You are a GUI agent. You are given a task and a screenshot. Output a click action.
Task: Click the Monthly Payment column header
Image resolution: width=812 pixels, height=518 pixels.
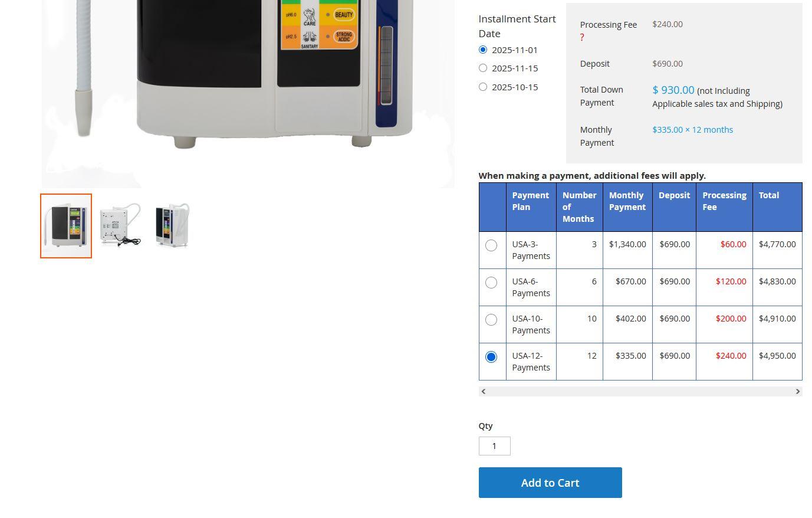click(627, 201)
